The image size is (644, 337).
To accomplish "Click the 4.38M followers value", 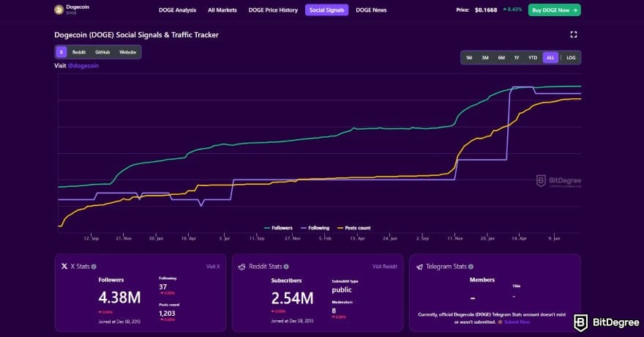I will [119, 297].
